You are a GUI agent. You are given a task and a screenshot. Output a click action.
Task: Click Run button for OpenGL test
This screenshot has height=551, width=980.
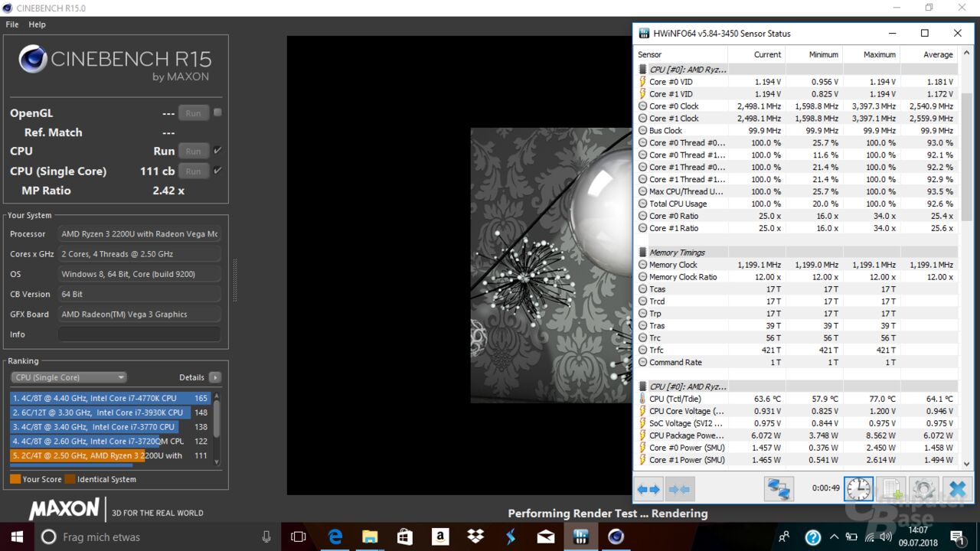193,113
